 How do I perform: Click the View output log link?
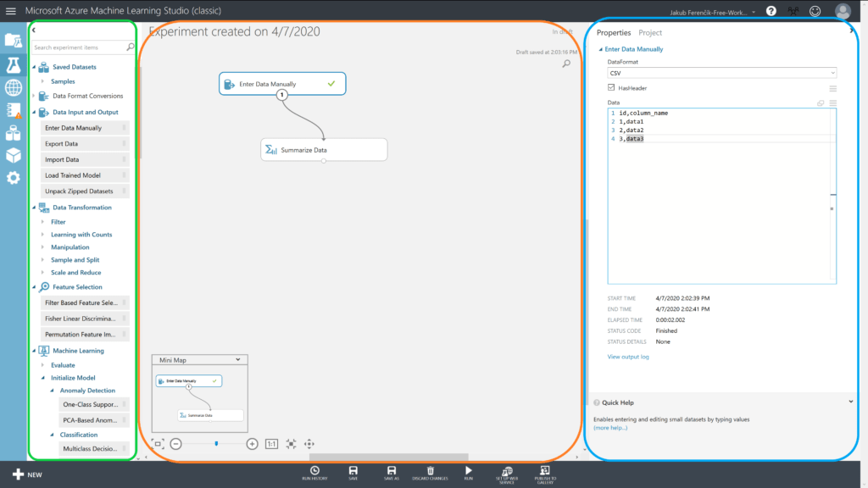[628, 357]
